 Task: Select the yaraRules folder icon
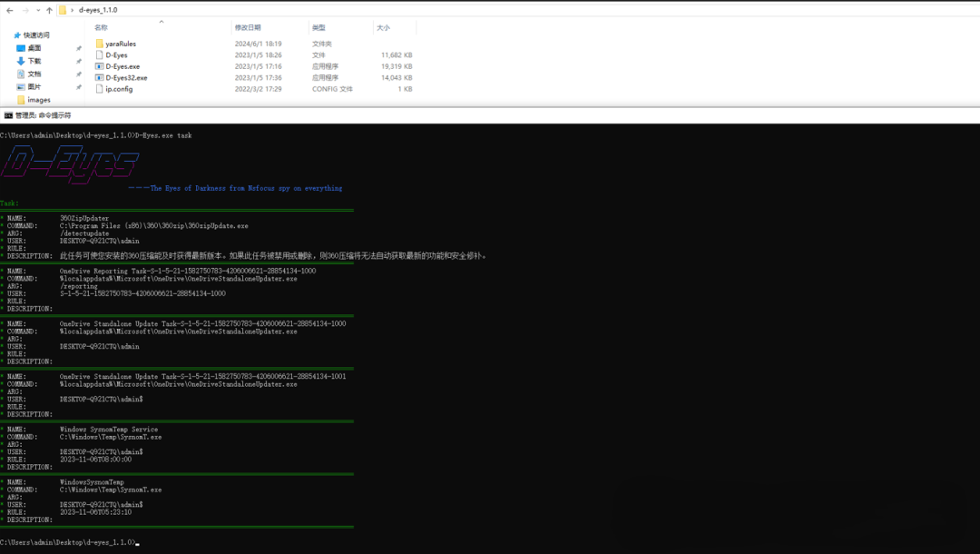[100, 44]
